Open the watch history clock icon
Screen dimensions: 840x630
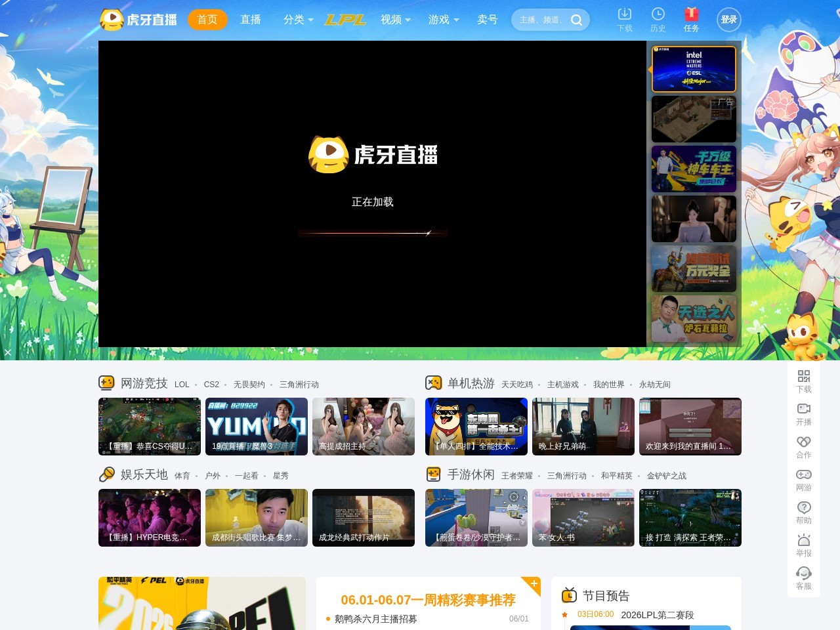pos(658,14)
